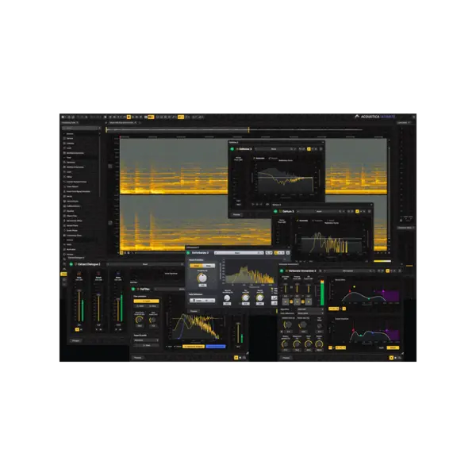Image resolution: width=476 pixels, height=476 pixels.
Task: Toggle the bottom channel icon beside the spectrogram
Action: (x=110, y=223)
